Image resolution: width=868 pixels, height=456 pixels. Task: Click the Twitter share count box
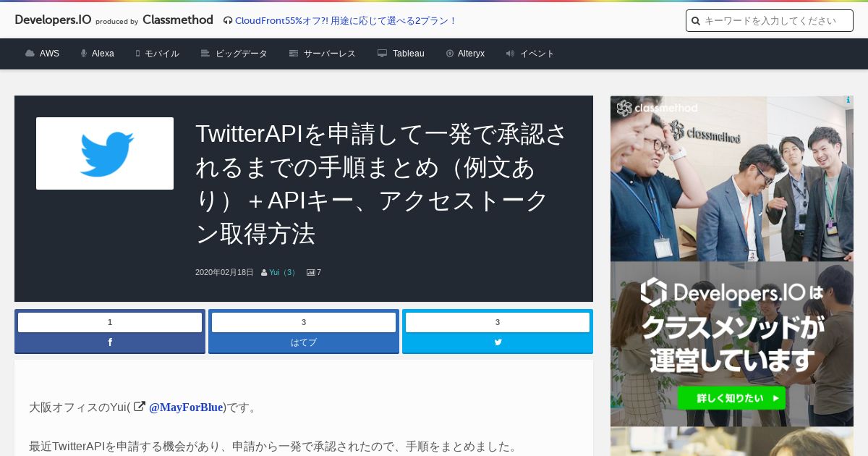coord(498,322)
